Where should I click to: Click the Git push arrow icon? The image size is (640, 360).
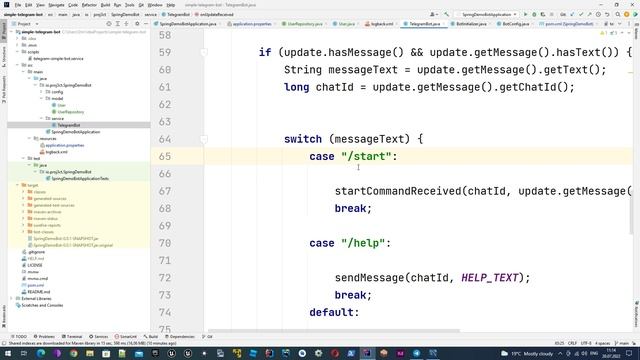pos(589,14)
